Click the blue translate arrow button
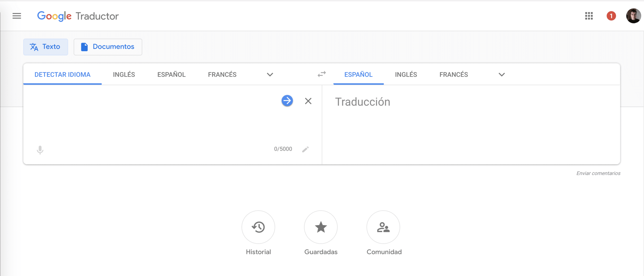Image resolution: width=644 pixels, height=276 pixels. coord(287,101)
